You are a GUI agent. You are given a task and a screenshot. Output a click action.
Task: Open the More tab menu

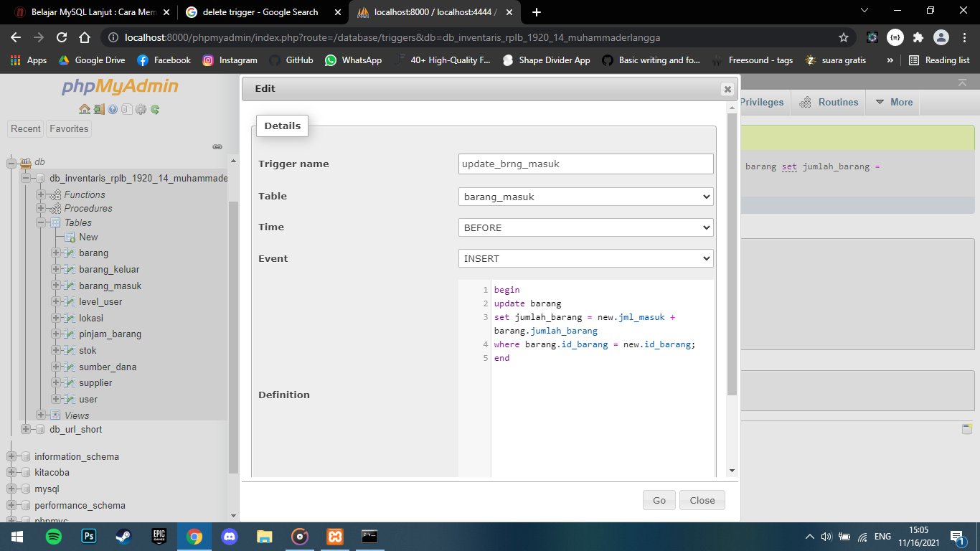(x=894, y=102)
